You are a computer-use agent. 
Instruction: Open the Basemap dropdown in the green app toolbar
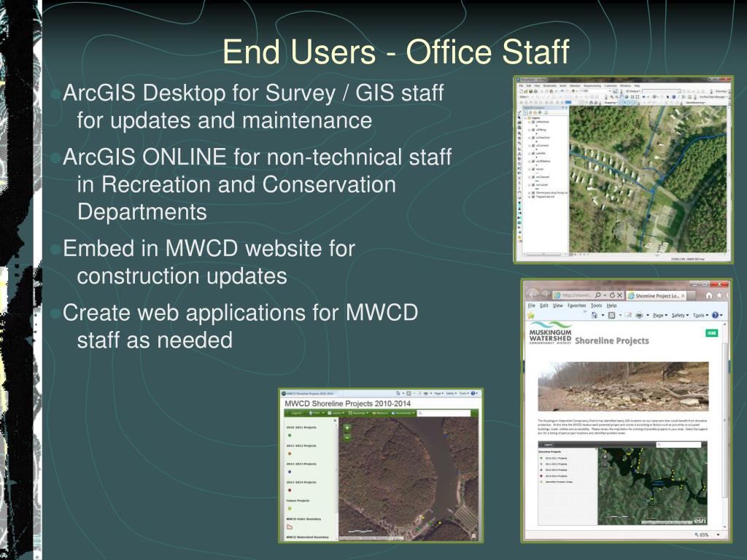[358, 413]
